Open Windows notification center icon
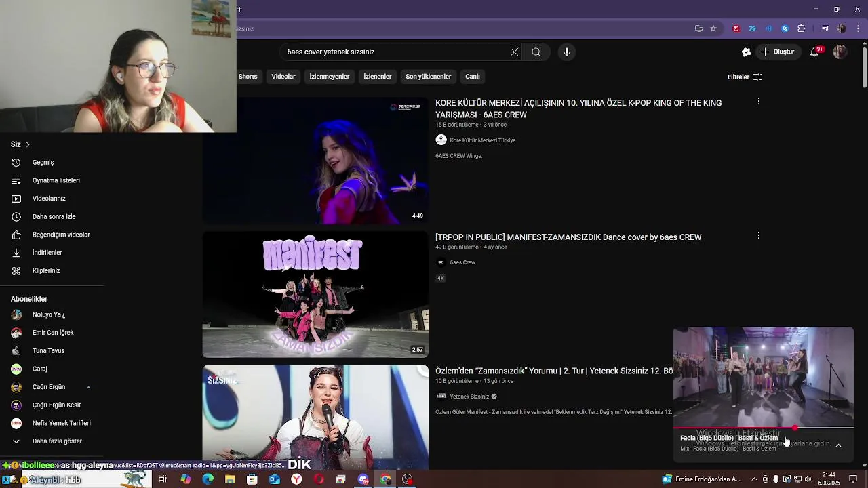868x488 pixels. click(853, 479)
